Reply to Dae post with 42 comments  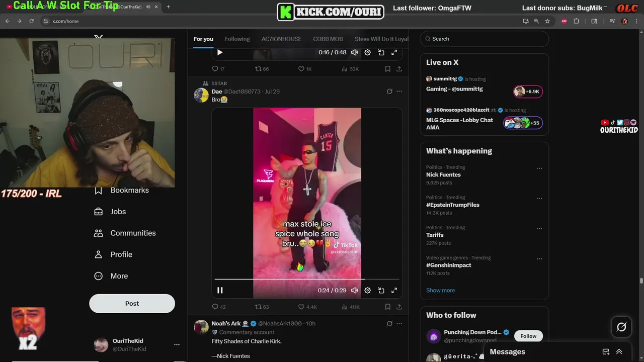click(219, 307)
